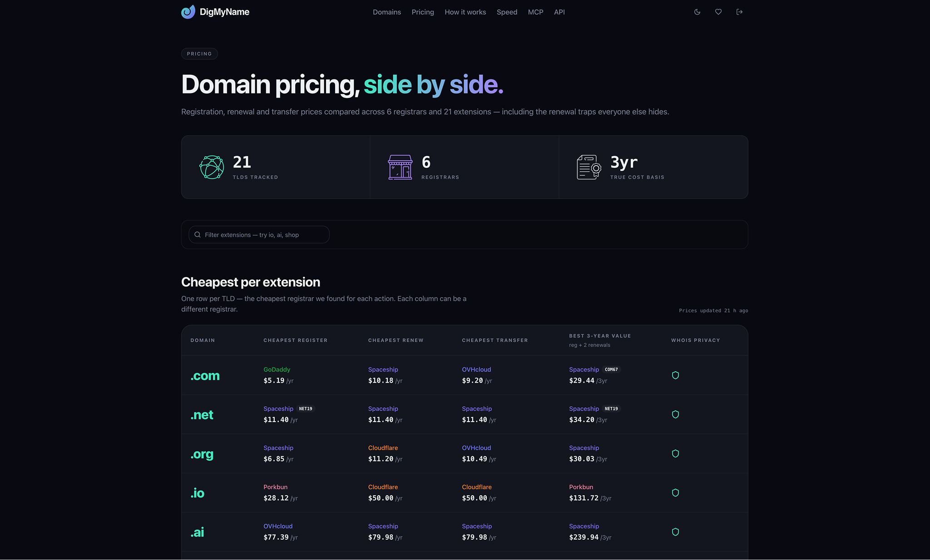Click Cloudflare cheapest renew for .org

click(383, 448)
